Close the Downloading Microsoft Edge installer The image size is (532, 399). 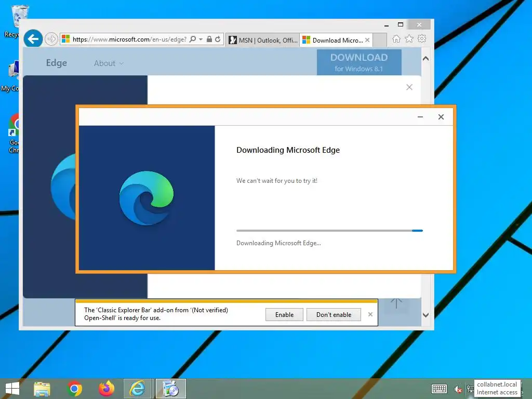(x=441, y=117)
